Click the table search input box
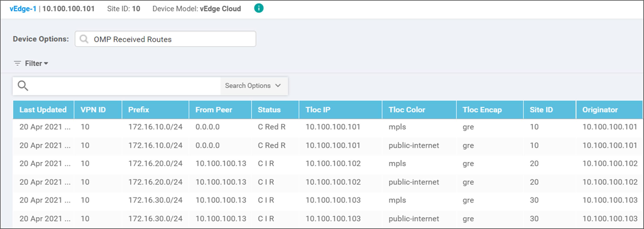Viewport: 644px width, 229px height. coord(117,86)
